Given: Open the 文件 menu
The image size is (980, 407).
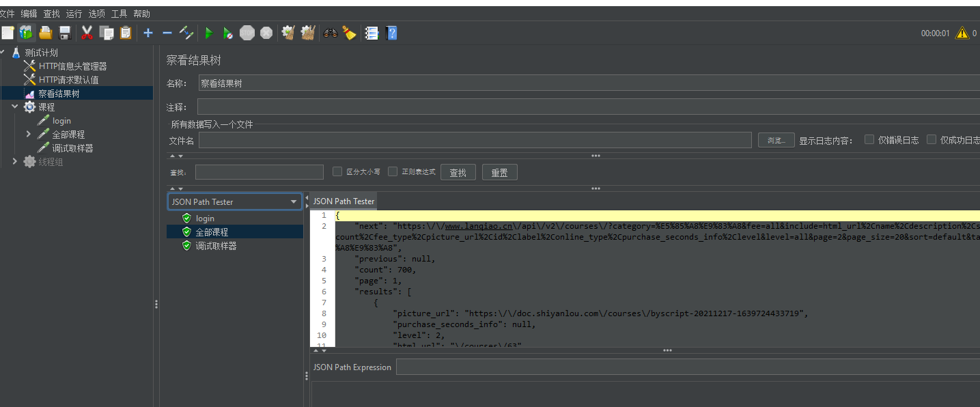Looking at the screenshot, I should 7,14.
